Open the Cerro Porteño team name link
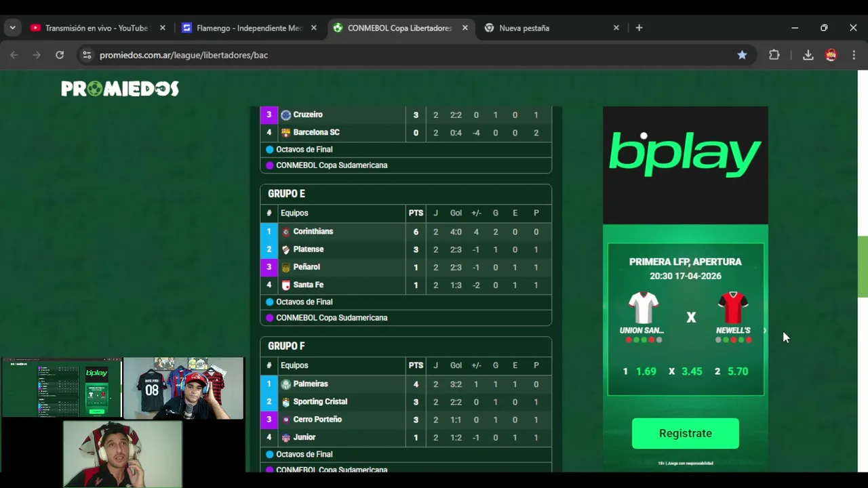868x488 pixels. (x=317, y=420)
